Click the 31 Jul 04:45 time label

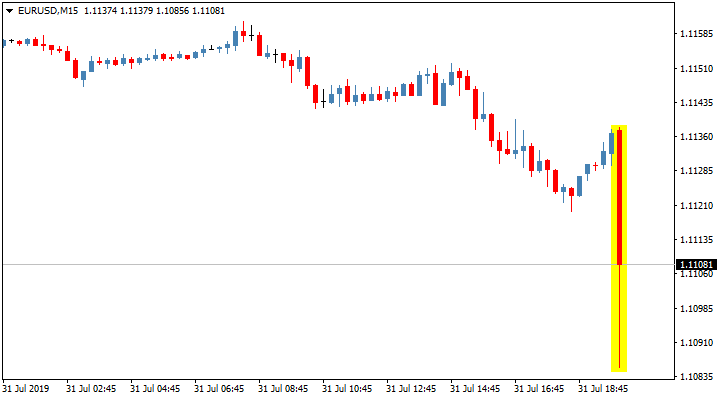coord(155,389)
